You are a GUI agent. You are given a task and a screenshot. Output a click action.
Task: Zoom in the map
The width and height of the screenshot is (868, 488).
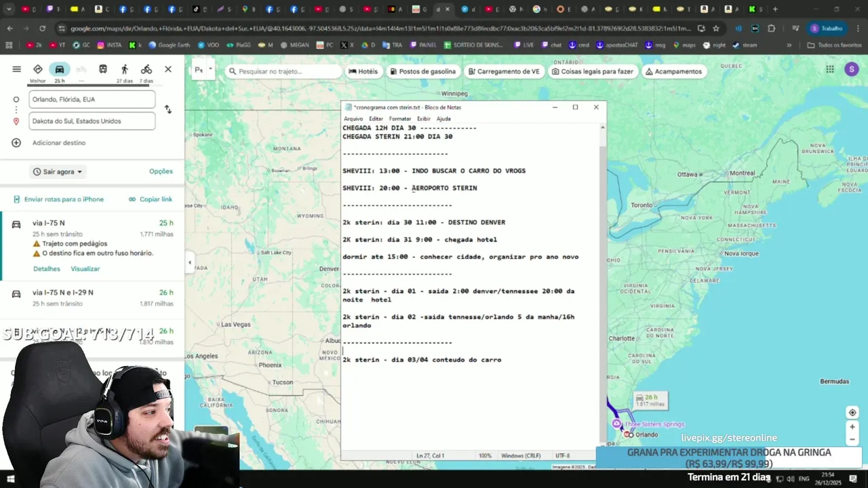(x=852, y=427)
